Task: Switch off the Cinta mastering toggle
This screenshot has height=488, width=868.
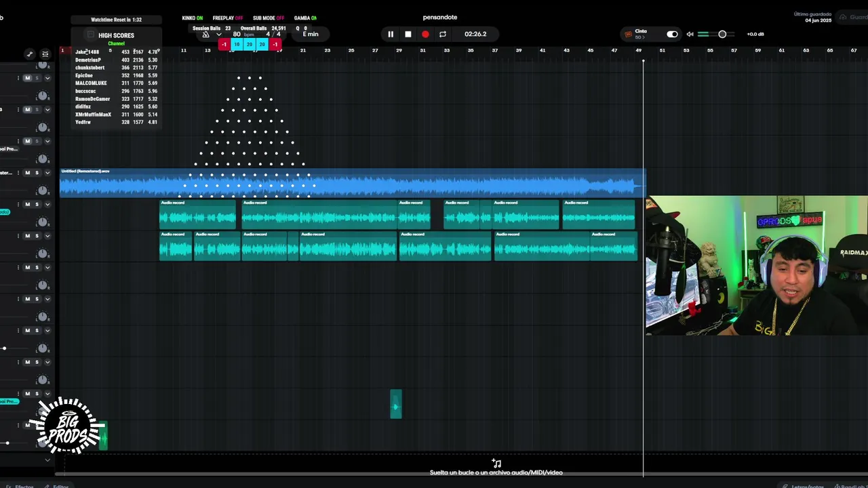Action: [672, 34]
